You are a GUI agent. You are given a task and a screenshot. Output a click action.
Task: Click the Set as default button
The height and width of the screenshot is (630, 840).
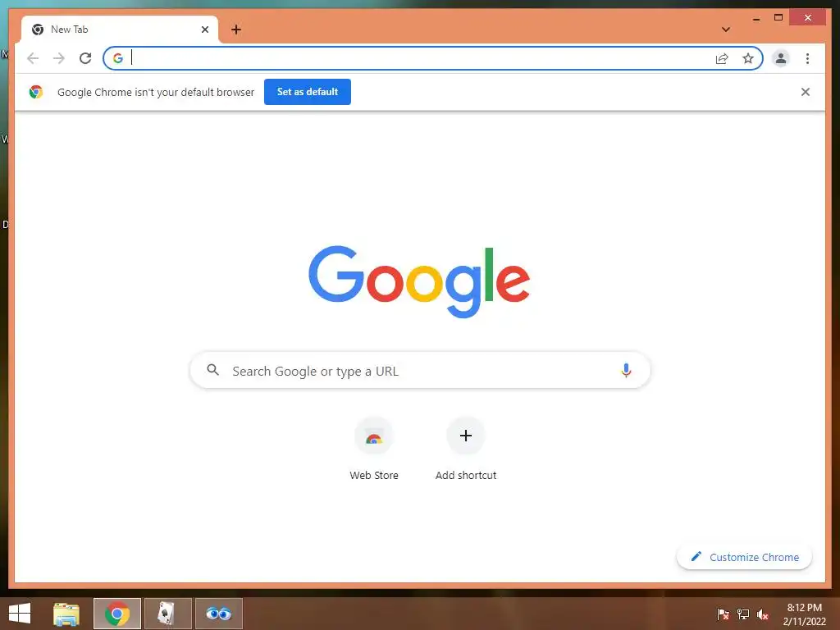[308, 92]
